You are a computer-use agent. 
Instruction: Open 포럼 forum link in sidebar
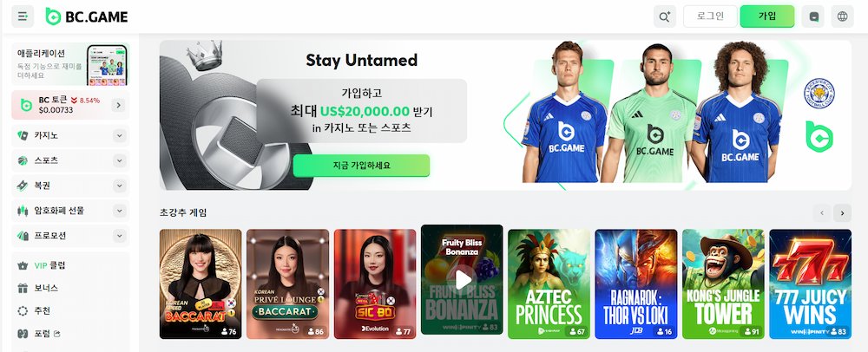(70, 333)
